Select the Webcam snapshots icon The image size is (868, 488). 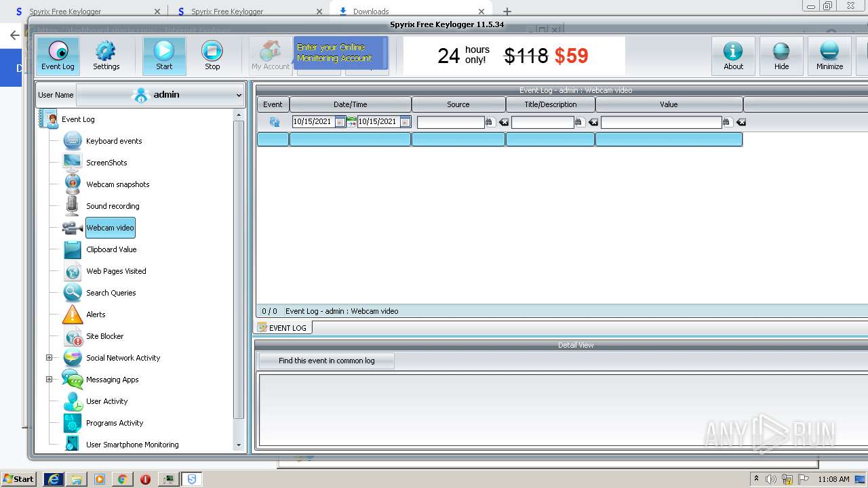click(x=73, y=184)
